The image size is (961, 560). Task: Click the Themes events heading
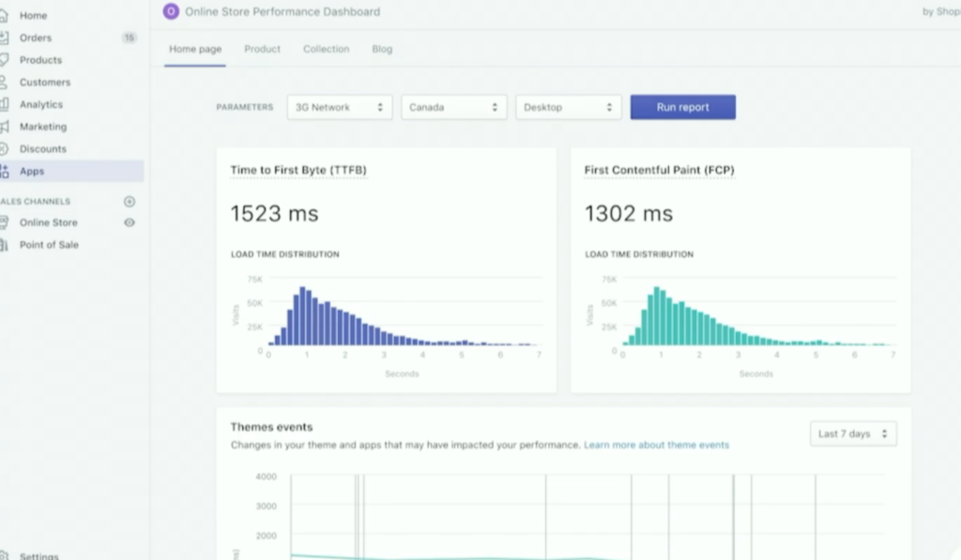pos(271,427)
